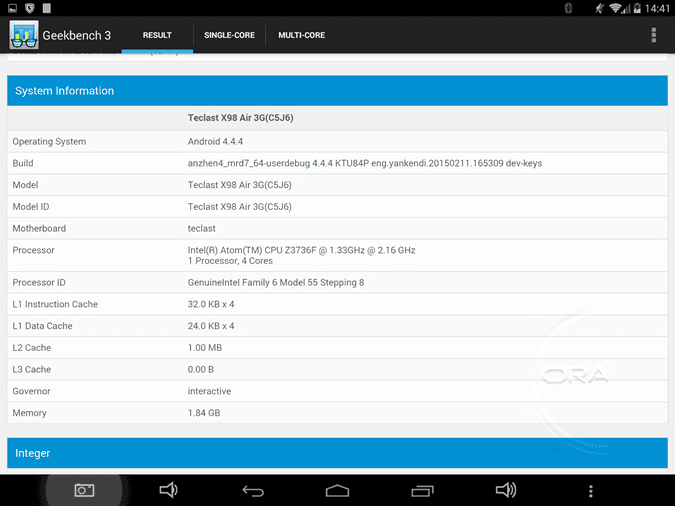675x506 pixels.
Task: Select the Intel(R) Atom(TM) CPU Z3736F text
Action: tap(301, 250)
